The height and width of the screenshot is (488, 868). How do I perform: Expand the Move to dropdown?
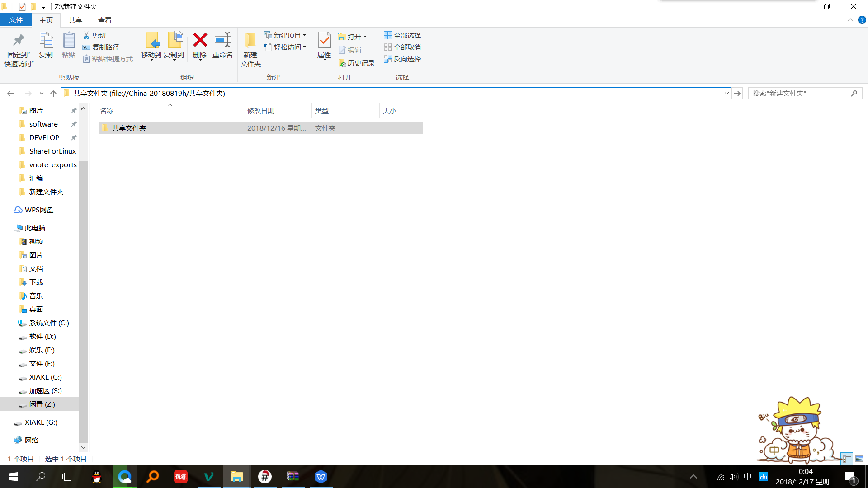(x=151, y=59)
